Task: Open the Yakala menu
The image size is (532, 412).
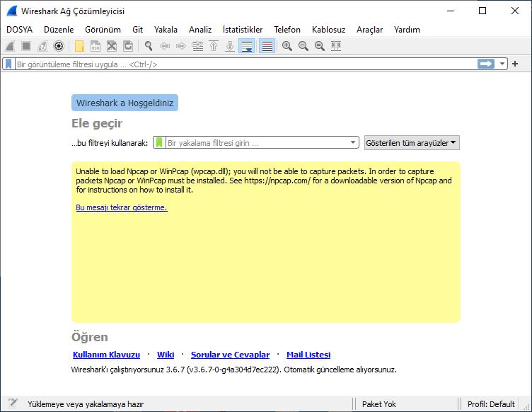Action: (166, 30)
